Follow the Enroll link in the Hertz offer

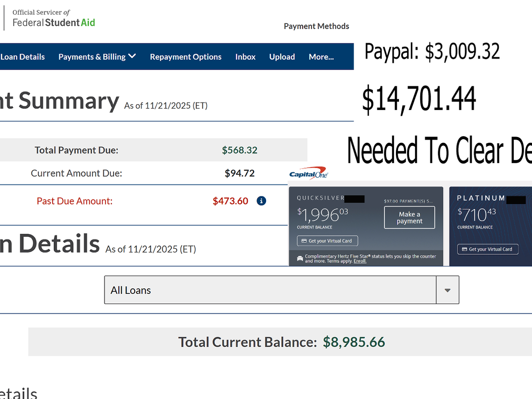click(x=360, y=261)
